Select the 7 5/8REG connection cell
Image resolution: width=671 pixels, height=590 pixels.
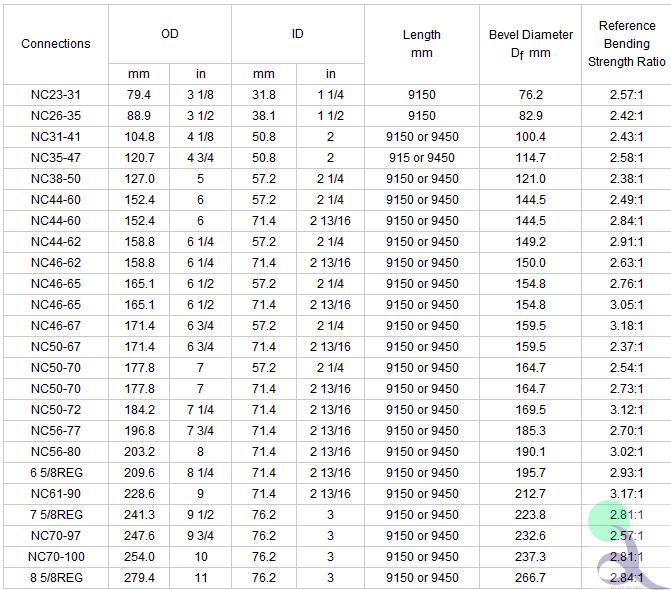point(56,515)
